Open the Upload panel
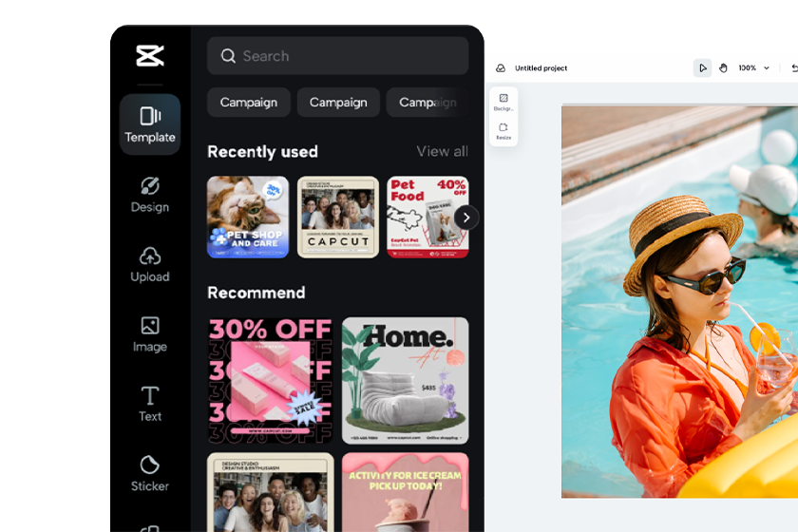Viewport: 798px width, 532px height. point(150,265)
